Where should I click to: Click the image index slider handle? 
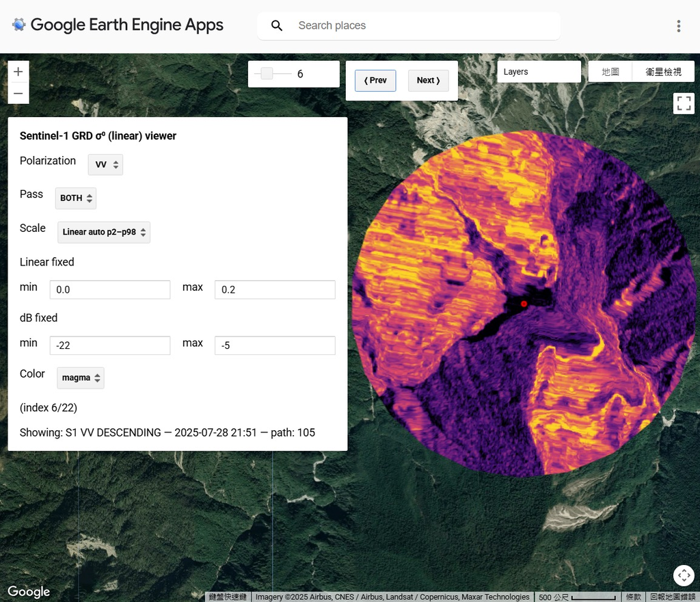point(267,74)
